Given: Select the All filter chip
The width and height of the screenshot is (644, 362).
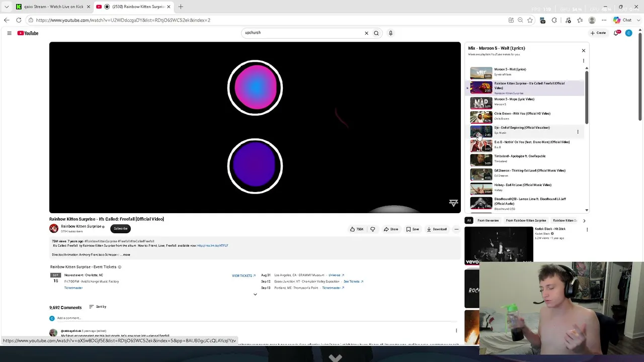Looking at the screenshot, I should pyautogui.click(x=469, y=220).
